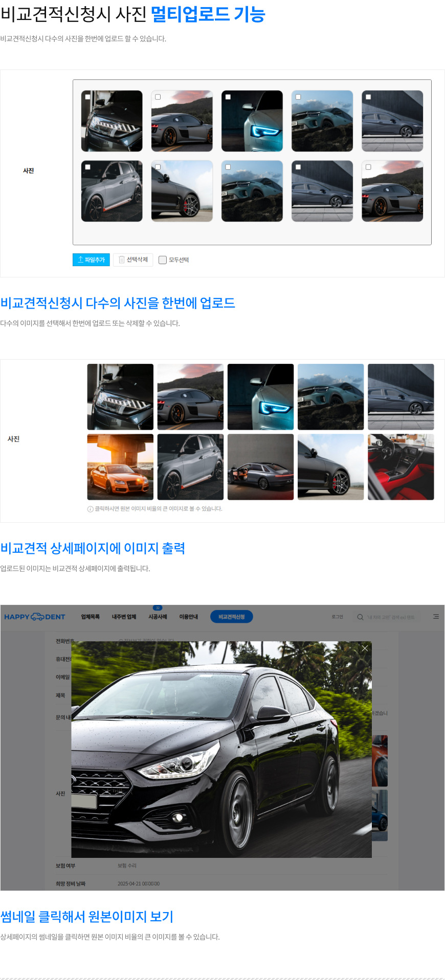Click the 희망 정비 날짜 row label
The image size is (445, 980).
coord(71,883)
